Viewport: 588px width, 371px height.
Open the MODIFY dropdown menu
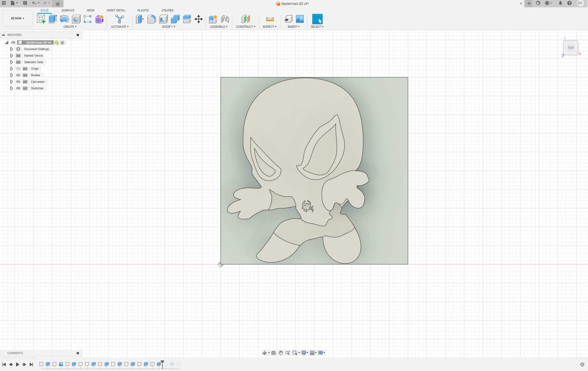pyautogui.click(x=169, y=27)
